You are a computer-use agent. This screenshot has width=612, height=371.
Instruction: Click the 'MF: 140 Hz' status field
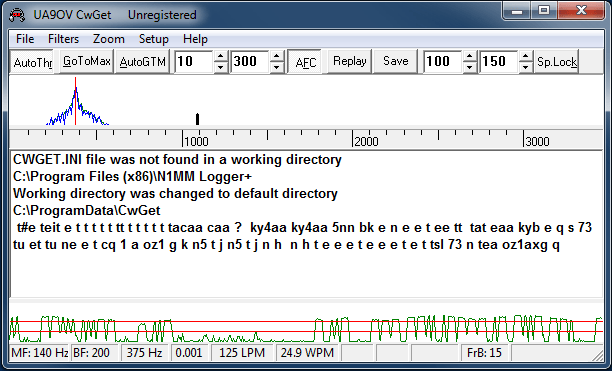click(x=39, y=353)
